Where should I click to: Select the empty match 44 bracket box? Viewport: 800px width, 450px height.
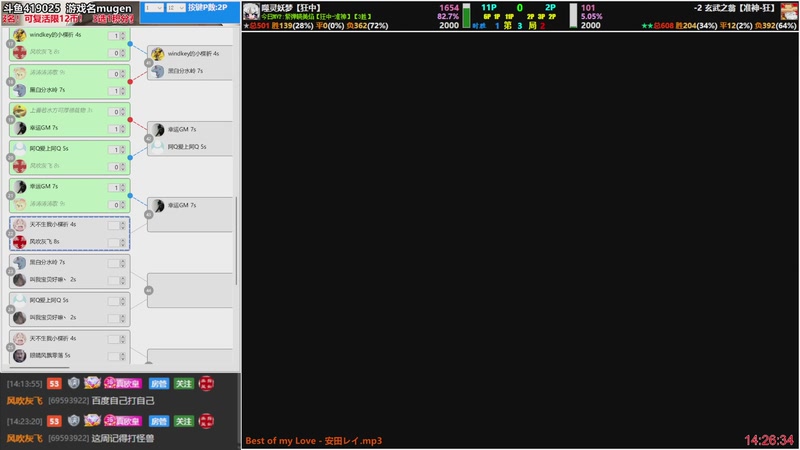point(190,290)
